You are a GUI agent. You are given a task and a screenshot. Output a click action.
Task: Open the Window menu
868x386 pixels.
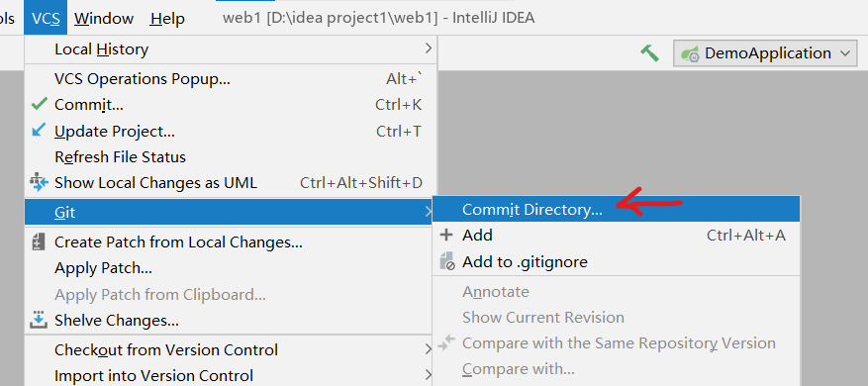[x=104, y=18]
